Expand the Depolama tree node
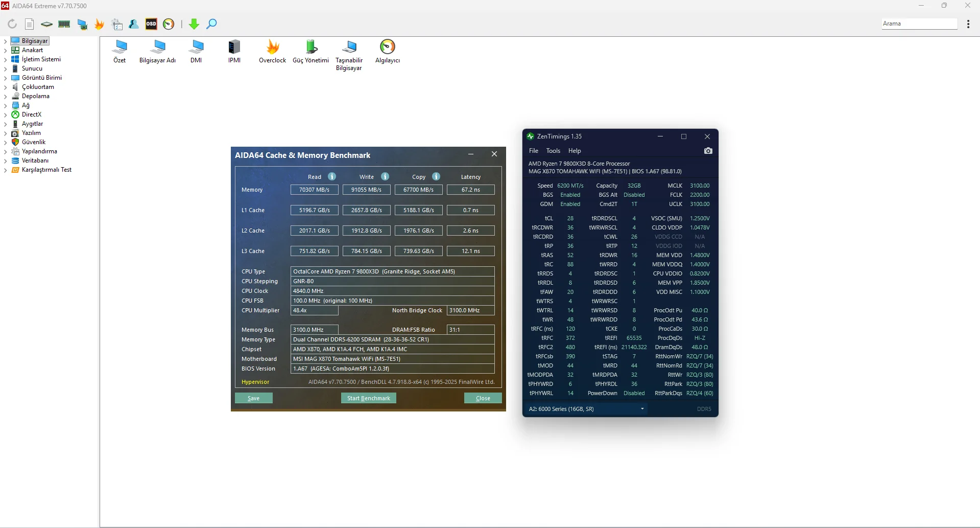The height and width of the screenshot is (528, 980). tap(6, 96)
